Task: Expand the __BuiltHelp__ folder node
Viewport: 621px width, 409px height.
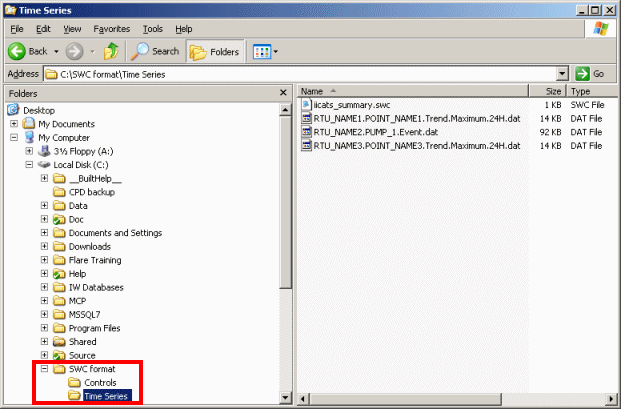Action: 44,178
